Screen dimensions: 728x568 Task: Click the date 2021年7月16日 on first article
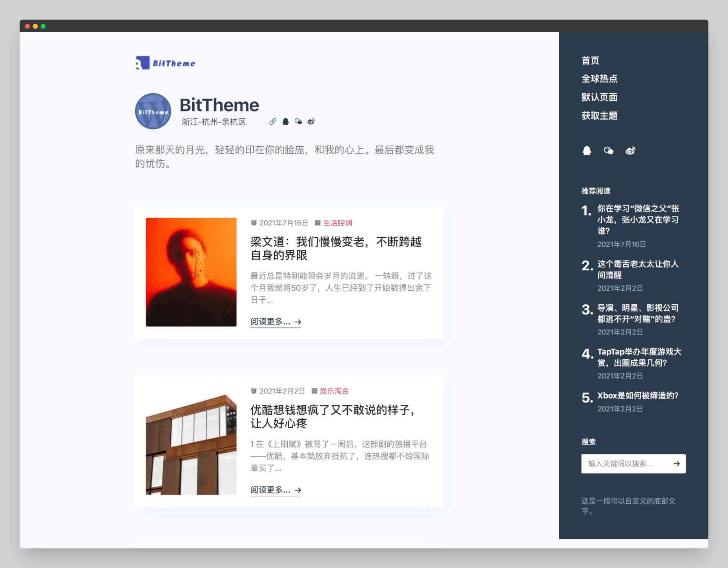click(284, 223)
